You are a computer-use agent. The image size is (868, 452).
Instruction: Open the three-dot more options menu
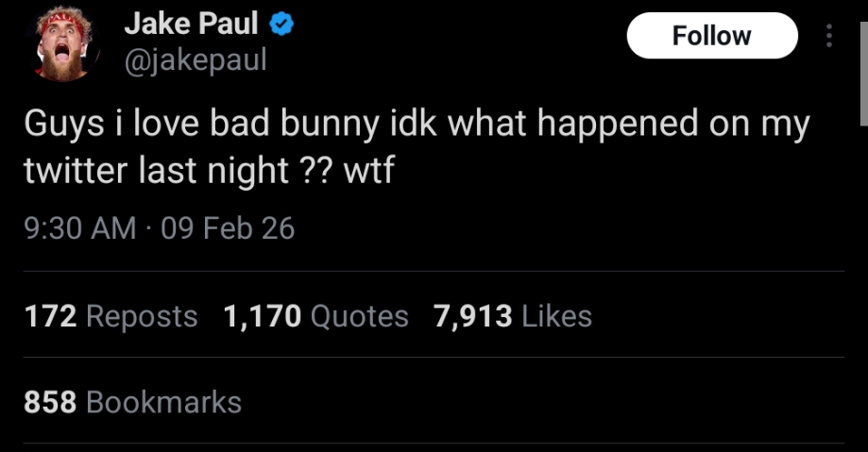coord(829,36)
